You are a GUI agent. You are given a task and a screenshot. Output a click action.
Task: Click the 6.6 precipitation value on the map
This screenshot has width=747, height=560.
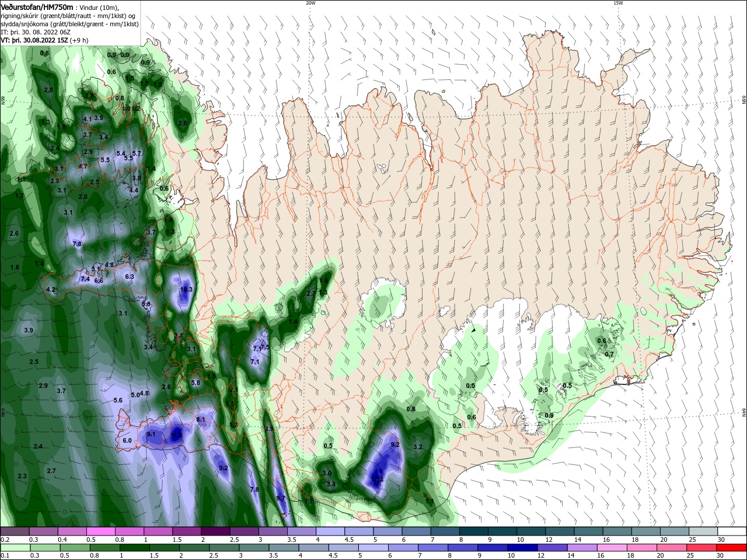click(99, 281)
